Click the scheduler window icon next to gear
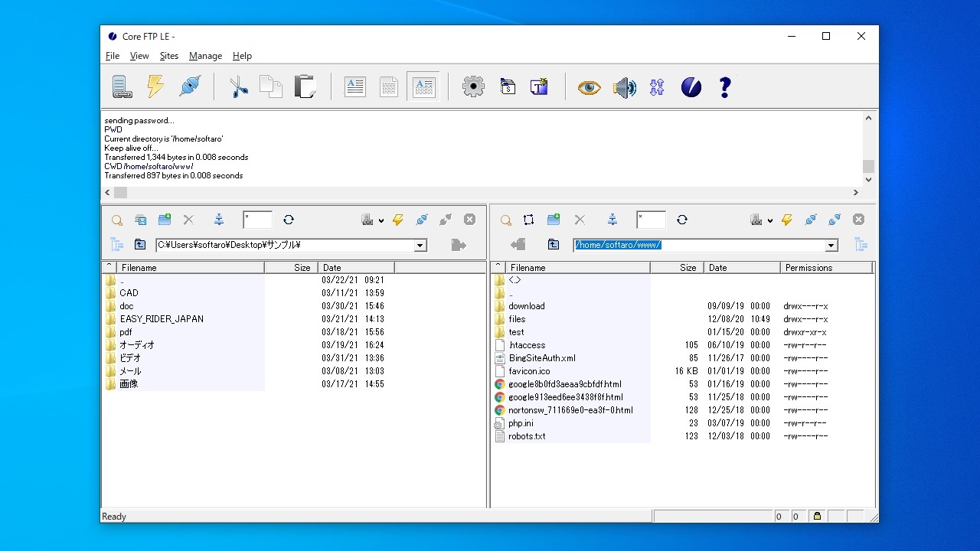 coord(507,87)
